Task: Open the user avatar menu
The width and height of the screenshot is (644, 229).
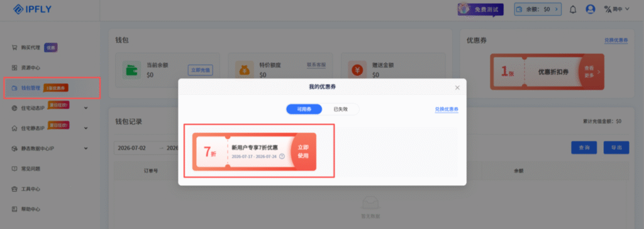Action: (591, 9)
